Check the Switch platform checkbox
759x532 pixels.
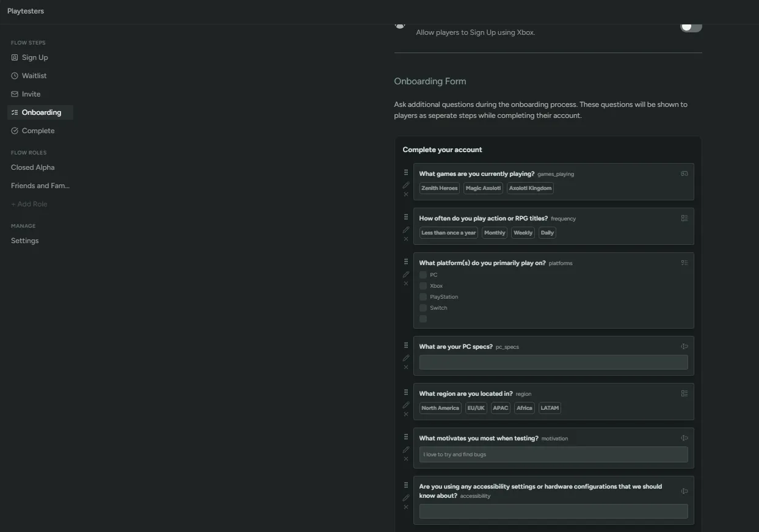[x=423, y=307]
